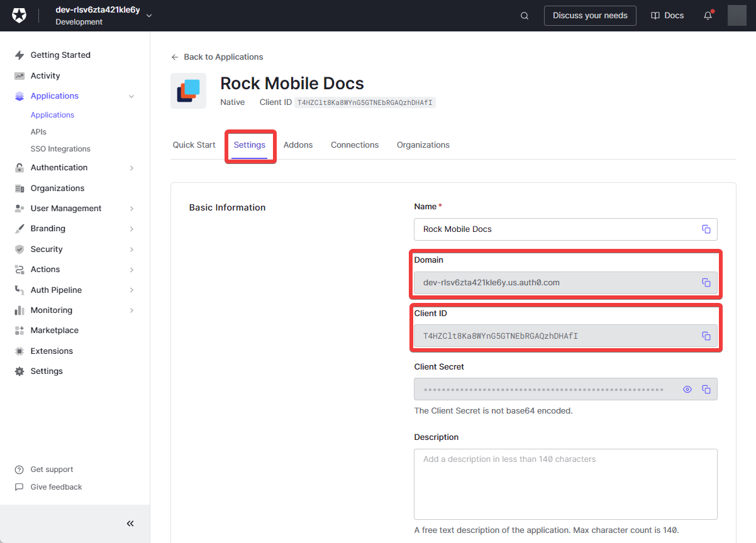
Task: Copy the Name field value
Action: pos(706,229)
